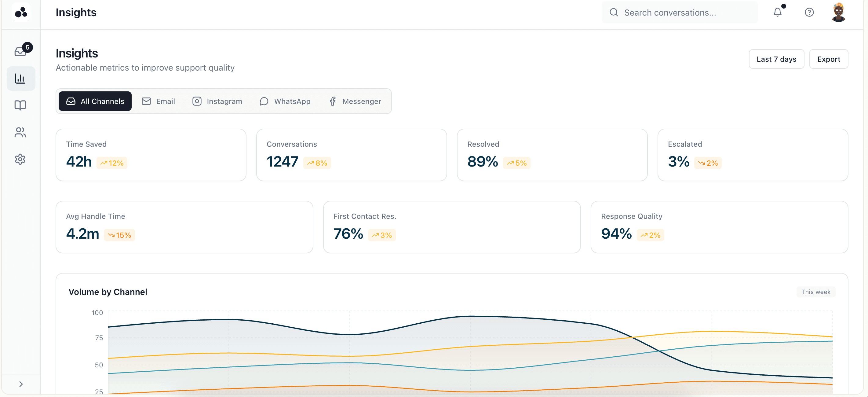
Task: Open the settings gear in sidebar
Action: [x=20, y=159]
